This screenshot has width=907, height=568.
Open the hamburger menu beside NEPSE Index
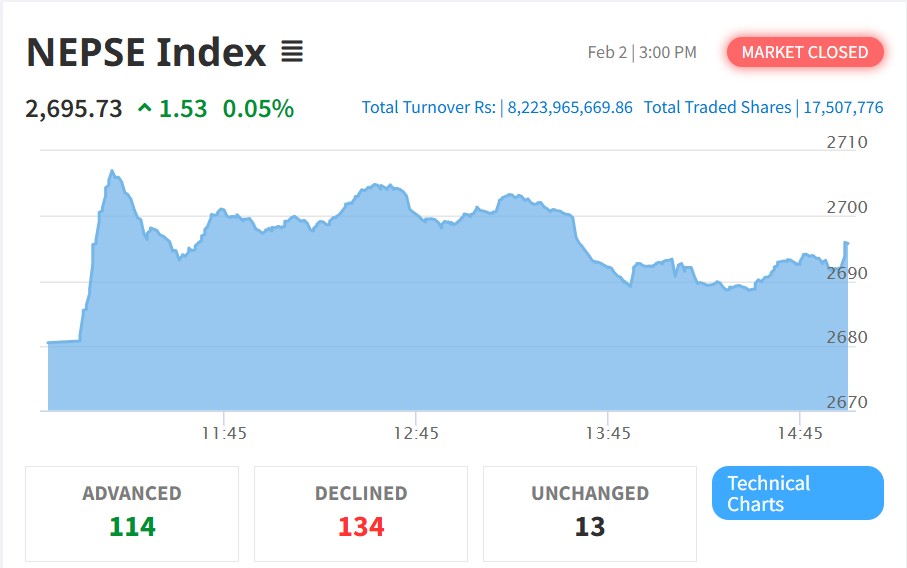coord(291,51)
